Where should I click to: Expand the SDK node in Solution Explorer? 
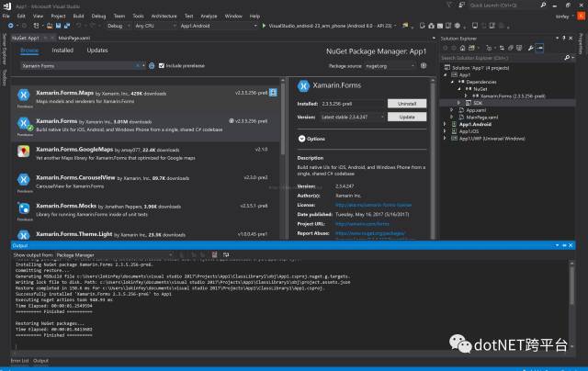pos(458,103)
